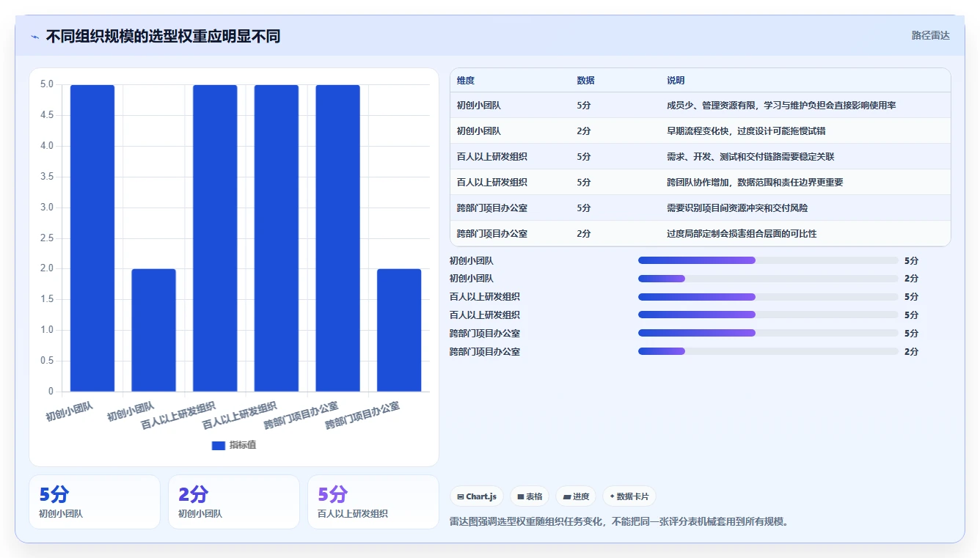Click 初创小团队 in the 早期流程变化快 table row
The height and width of the screenshot is (558, 980).
(479, 131)
